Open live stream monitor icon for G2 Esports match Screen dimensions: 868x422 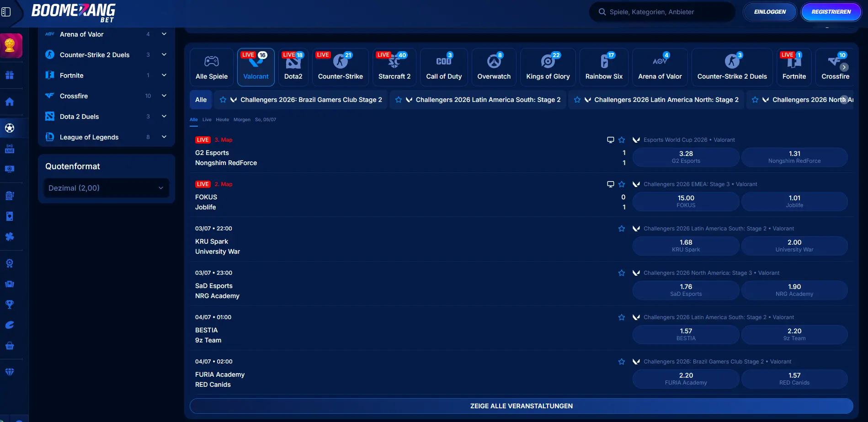(610, 140)
